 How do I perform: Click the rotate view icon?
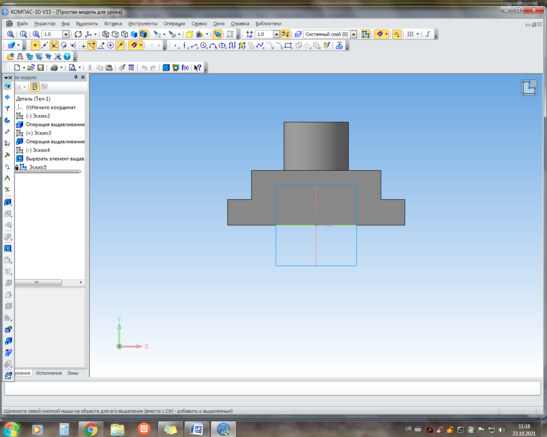[x=78, y=34]
